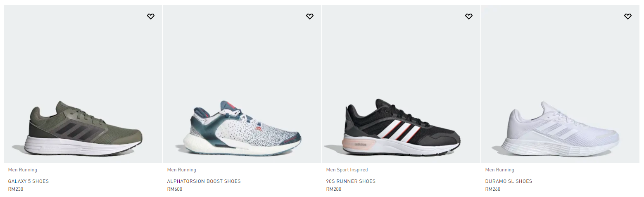Select the 90S RUNNER SHOES product name
The height and width of the screenshot is (197, 644).
pyautogui.click(x=351, y=181)
